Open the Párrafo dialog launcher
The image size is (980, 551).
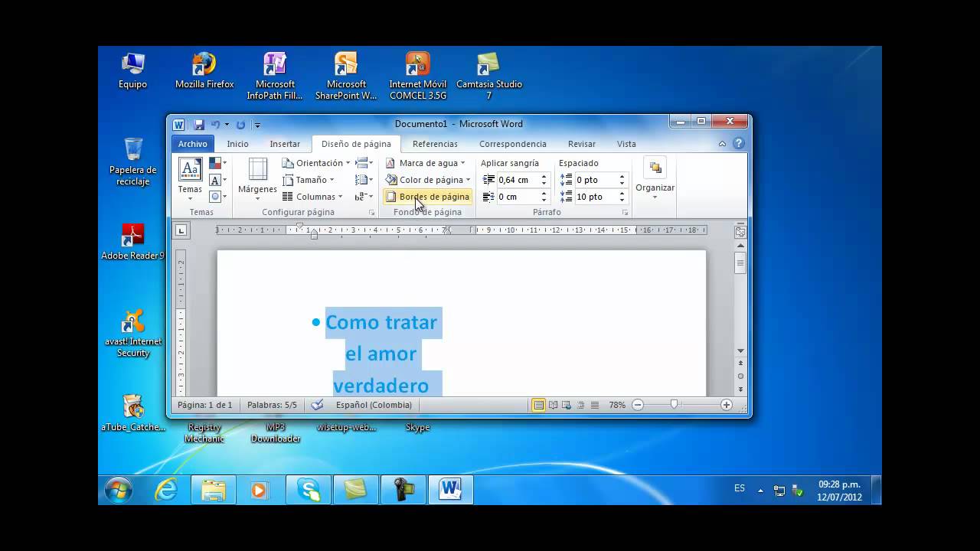[625, 213]
